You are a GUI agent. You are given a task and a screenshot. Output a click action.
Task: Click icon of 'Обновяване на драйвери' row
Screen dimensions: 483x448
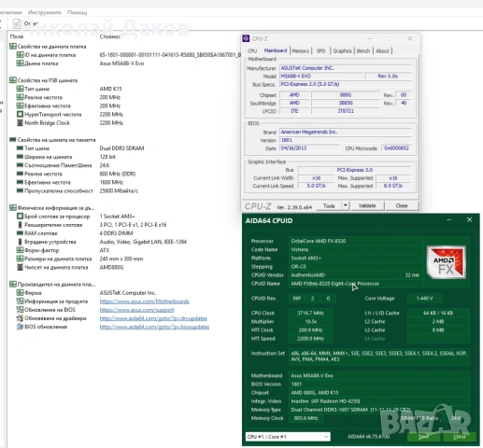[x=20, y=318]
